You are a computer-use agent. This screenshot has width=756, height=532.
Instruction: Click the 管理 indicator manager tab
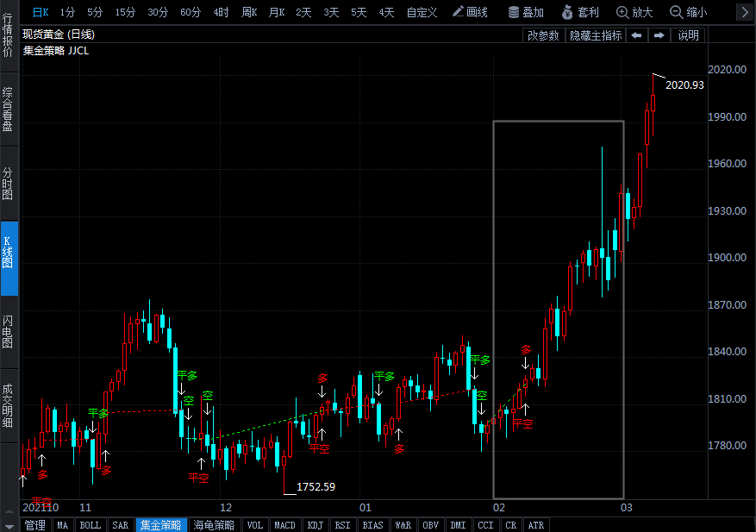(35, 525)
